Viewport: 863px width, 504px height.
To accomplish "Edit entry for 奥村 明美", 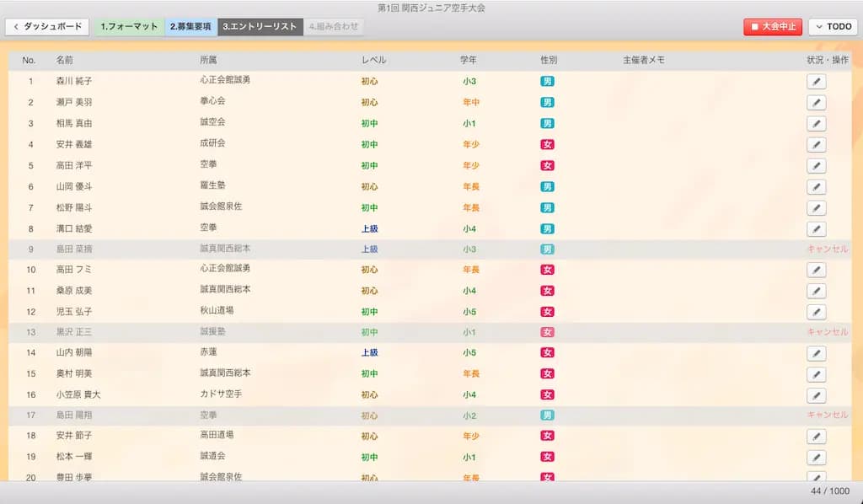I will pos(816,374).
